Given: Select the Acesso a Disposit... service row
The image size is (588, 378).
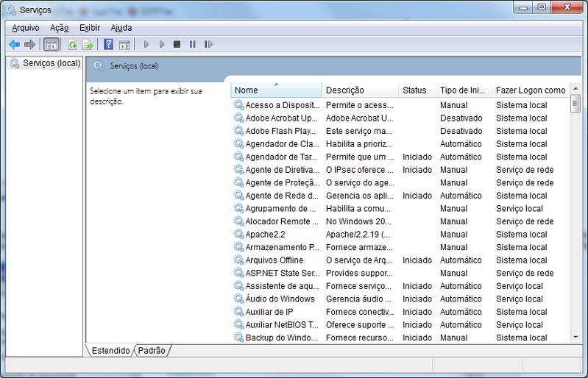Looking at the screenshot, I should [x=400, y=105].
